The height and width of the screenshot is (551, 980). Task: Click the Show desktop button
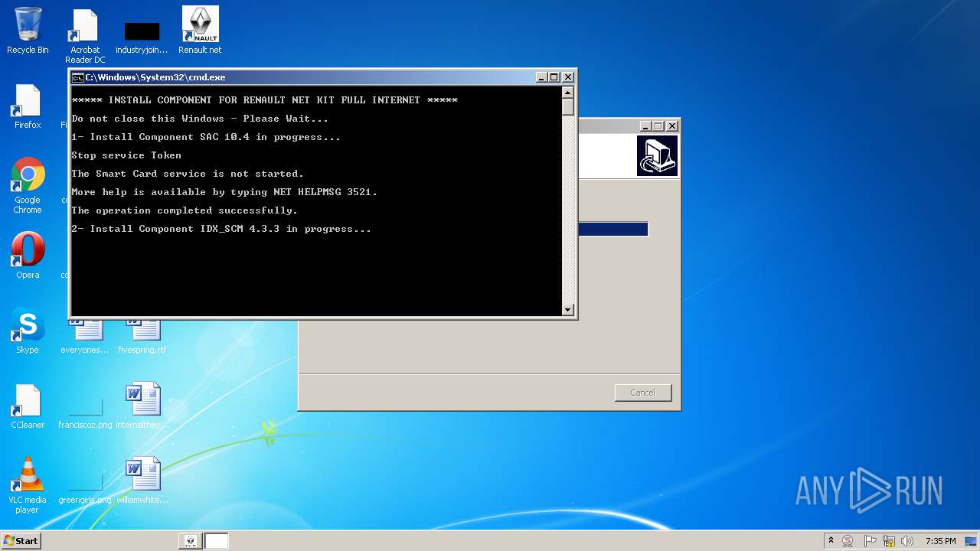pos(972,541)
